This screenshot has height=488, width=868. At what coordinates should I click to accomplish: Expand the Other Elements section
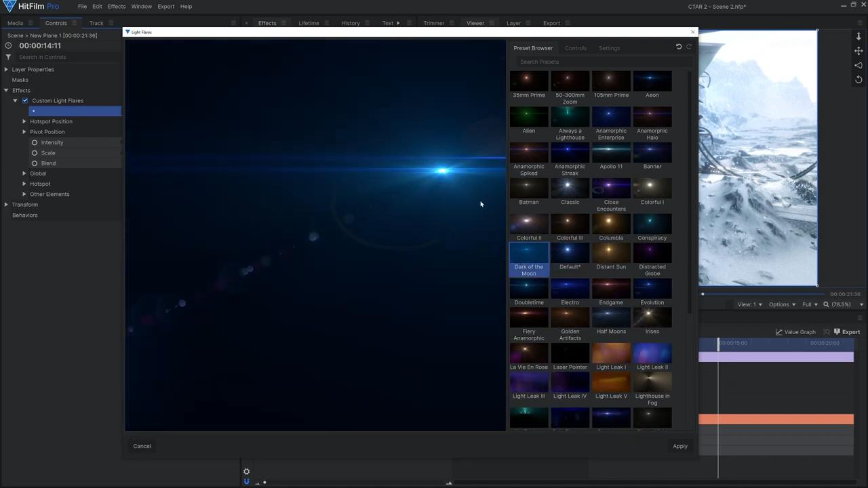pos(24,194)
